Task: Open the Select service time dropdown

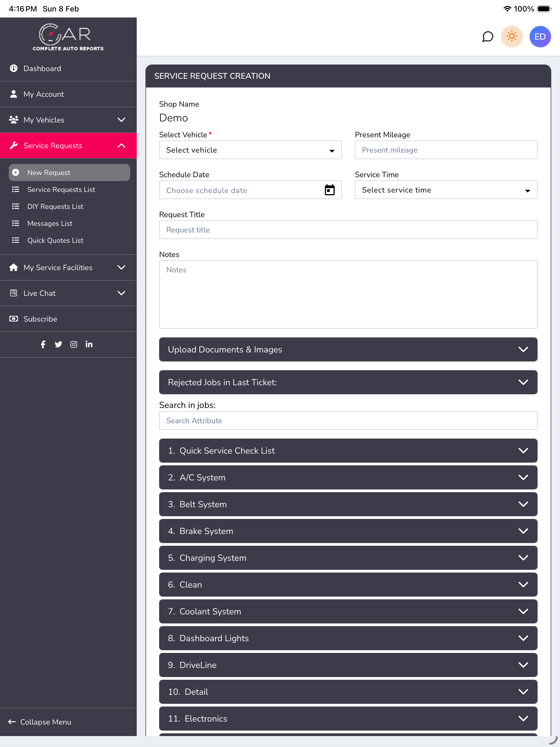Action: point(446,190)
